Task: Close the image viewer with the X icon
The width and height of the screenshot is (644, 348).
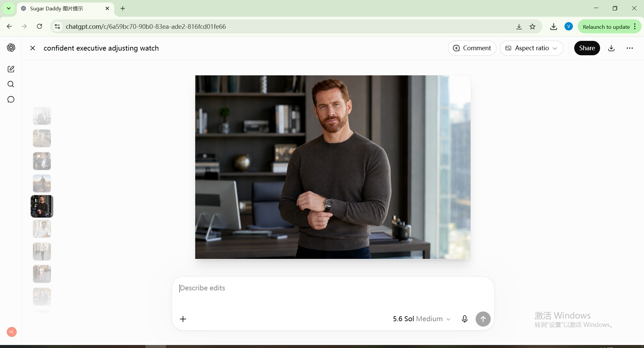Action: click(x=33, y=48)
